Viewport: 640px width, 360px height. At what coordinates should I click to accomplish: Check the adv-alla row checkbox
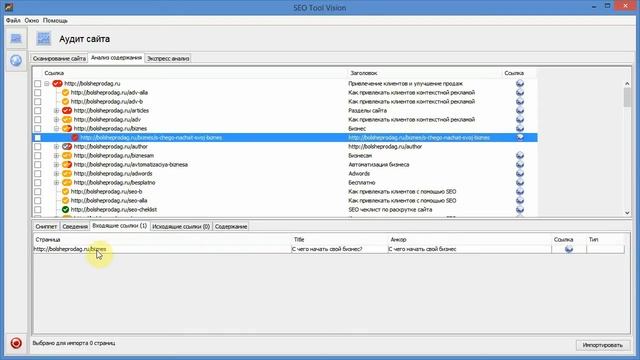pyautogui.click(x=38, y=93)
